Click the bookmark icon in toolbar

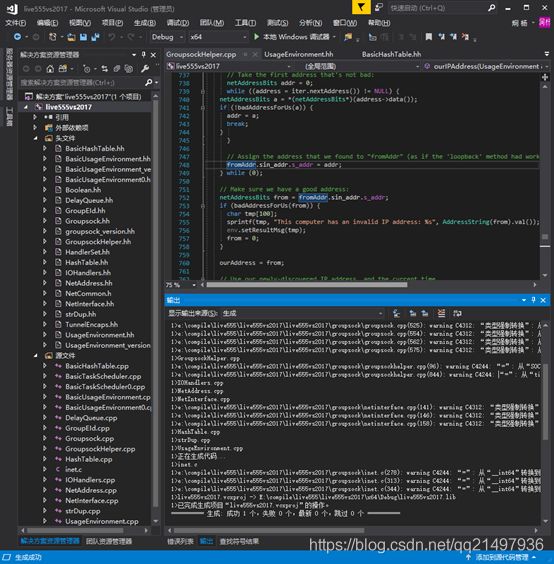(x=428, y=37)
